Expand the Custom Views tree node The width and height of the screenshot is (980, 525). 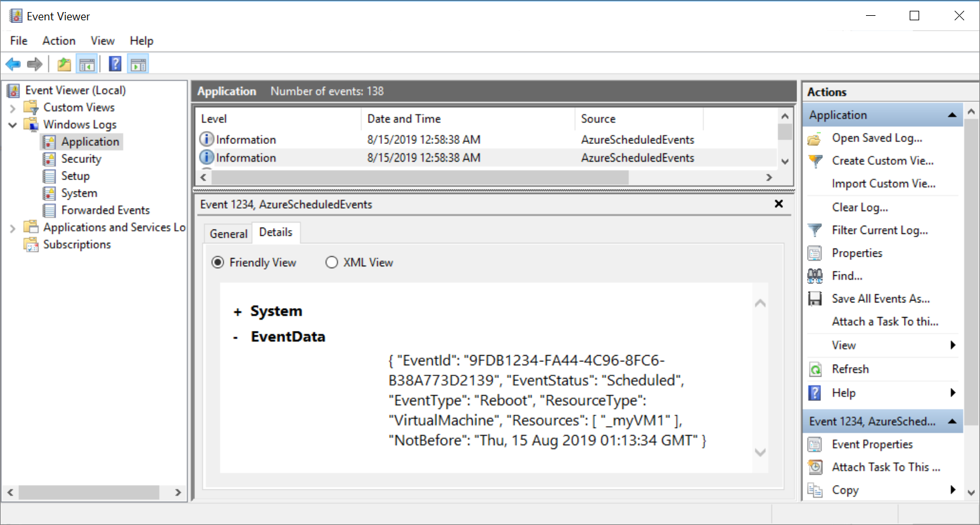pyautogui.click(x=12, y=108)
